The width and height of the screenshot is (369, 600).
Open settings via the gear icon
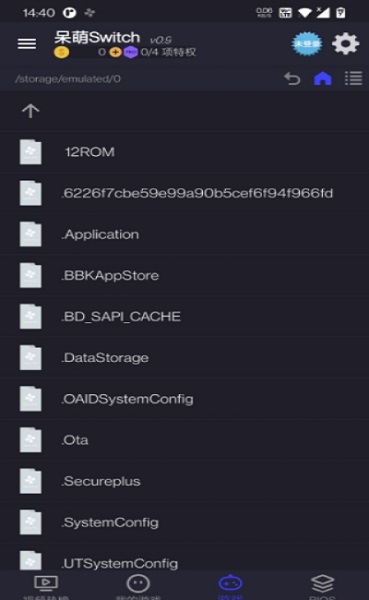click(345, 44)
